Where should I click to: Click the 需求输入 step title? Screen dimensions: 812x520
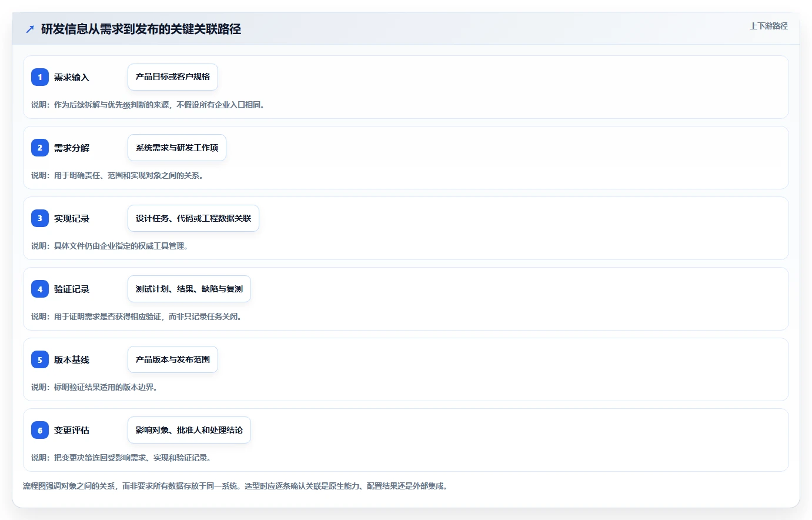(x=72, y=77)
